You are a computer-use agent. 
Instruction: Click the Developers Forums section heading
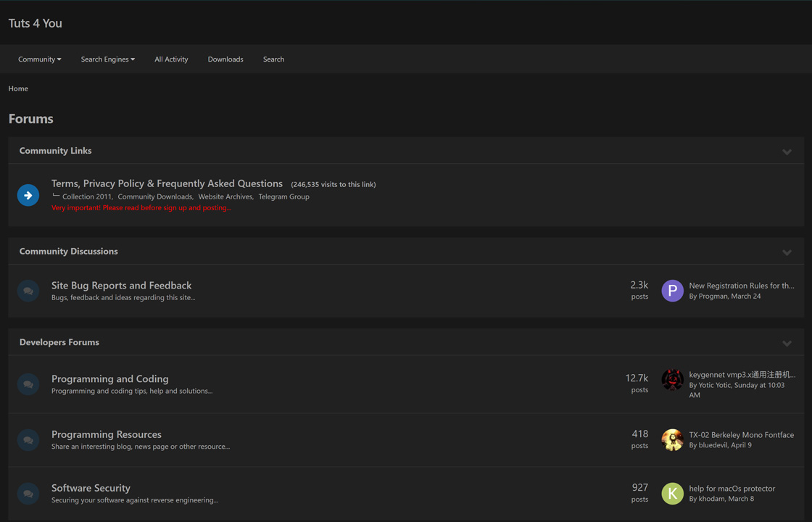[59, 342]
